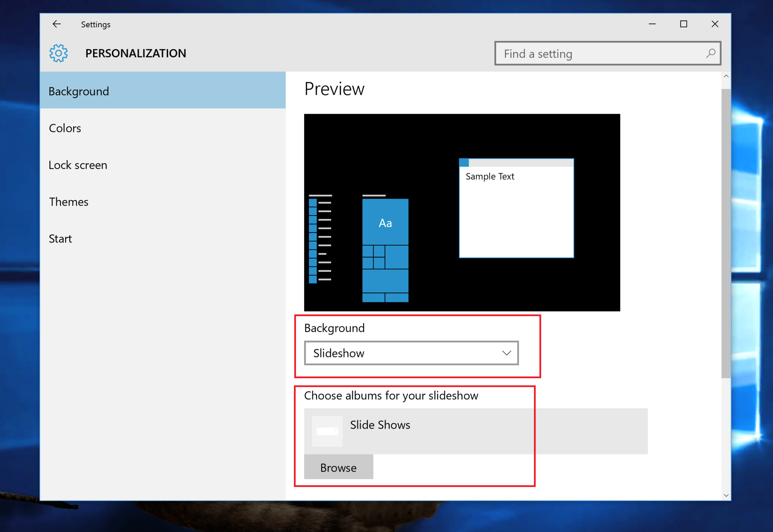This screenshot has height=532, width=773.
Task: Expand the Slideshow combo box options
Action: [x=411, y=353]
